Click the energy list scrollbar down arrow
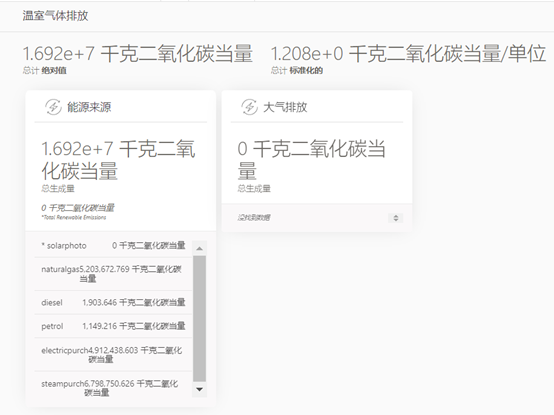The height and width of the screenshot is (415, 554). coord(199,389)
